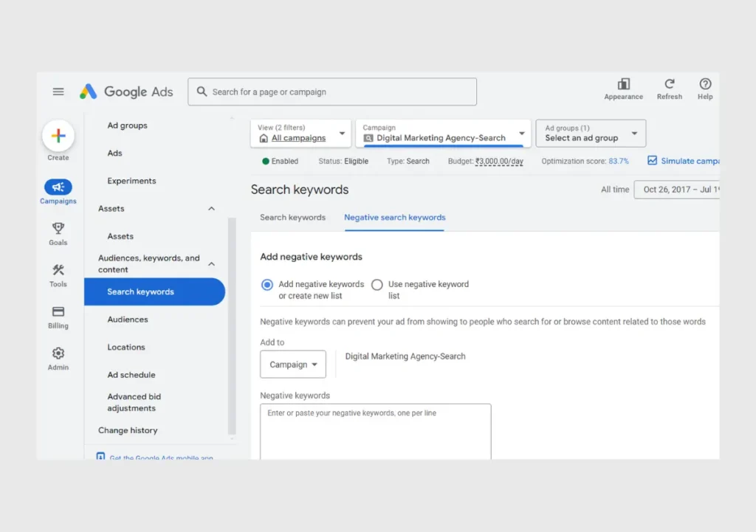Open Campaigns megaphone icon
This screenshot has width=756, height=532.
[58, 187]
